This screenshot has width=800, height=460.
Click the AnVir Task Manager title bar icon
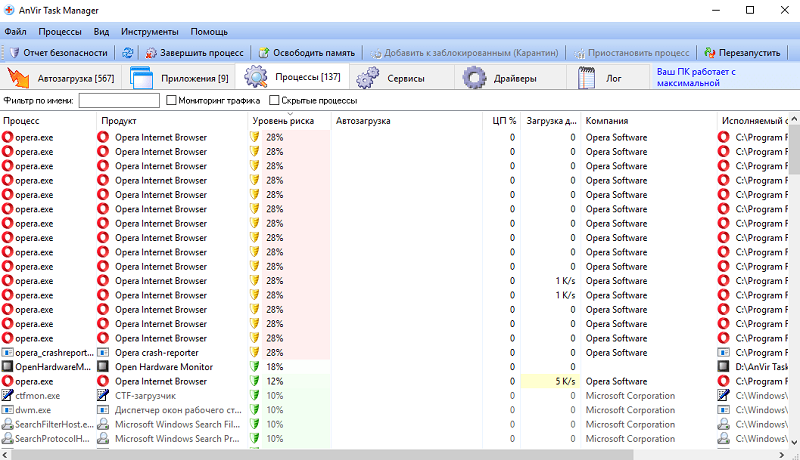9,10
